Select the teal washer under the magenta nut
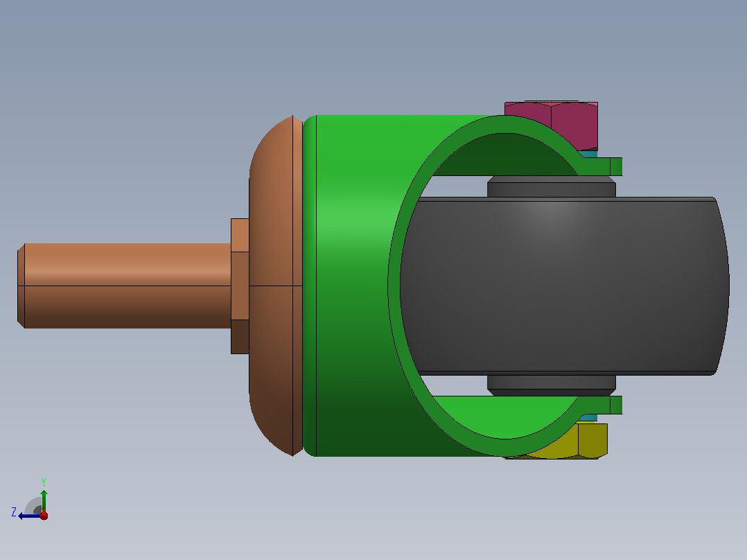The height and width of the screenshot is (560, 747). point(589,154)
